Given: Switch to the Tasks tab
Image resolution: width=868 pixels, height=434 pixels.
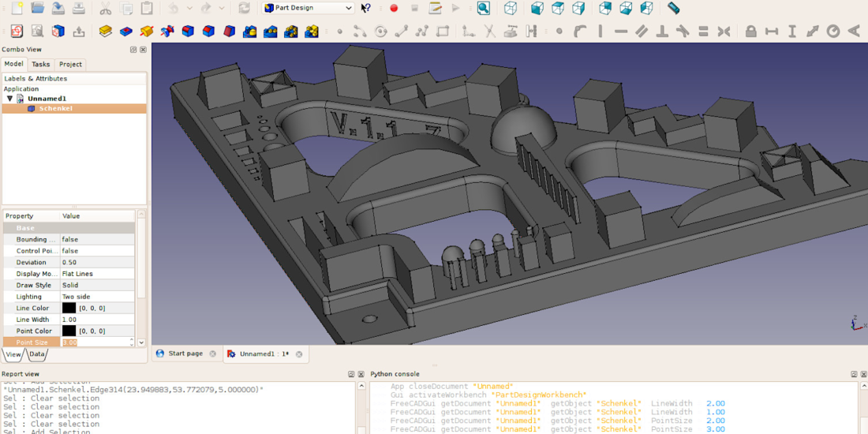Looking at the screenshot, I should coord(40,64).
